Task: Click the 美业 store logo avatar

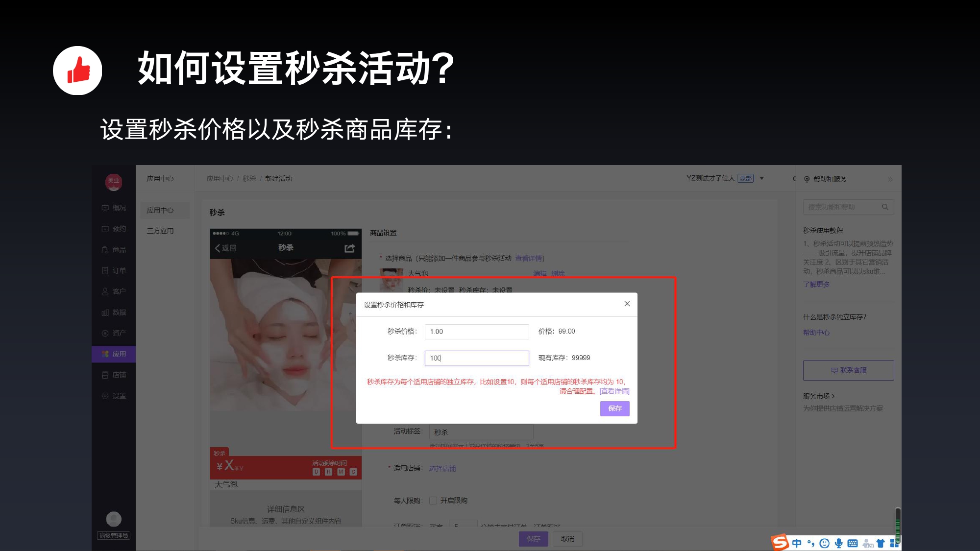Action: pyautogui.click(x=114, y=182)
